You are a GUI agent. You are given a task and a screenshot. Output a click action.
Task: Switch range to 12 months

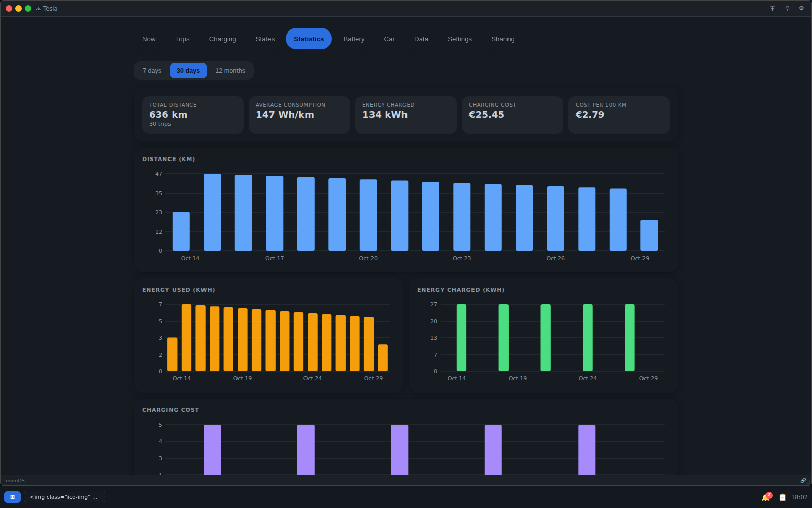[230, 71]
